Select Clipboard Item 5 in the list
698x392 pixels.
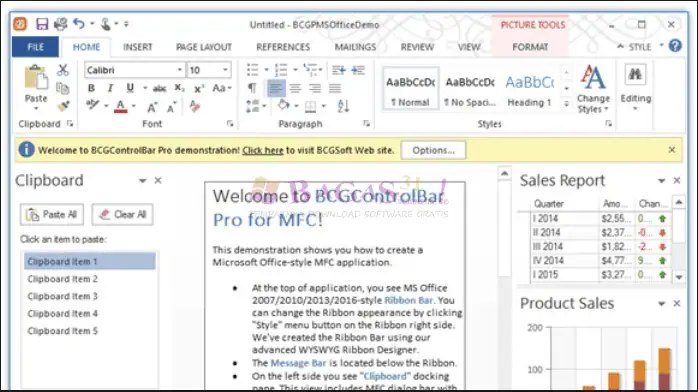tap(89, 331)
